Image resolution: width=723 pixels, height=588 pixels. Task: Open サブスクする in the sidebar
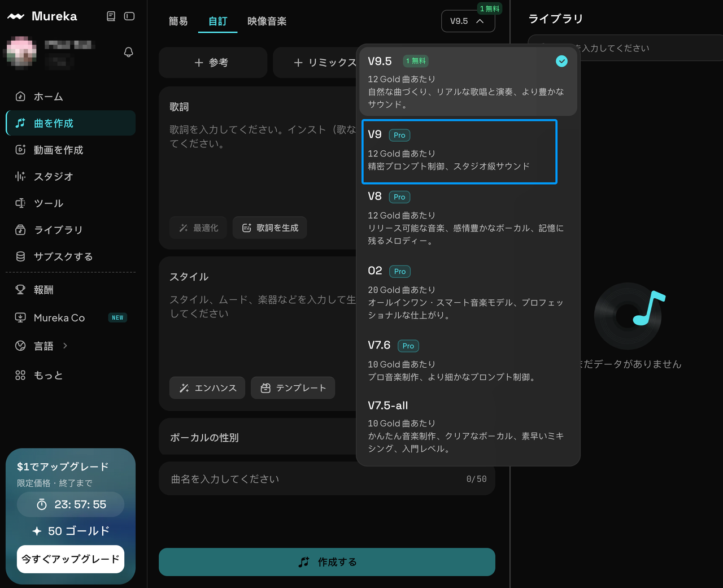point(71,256)
